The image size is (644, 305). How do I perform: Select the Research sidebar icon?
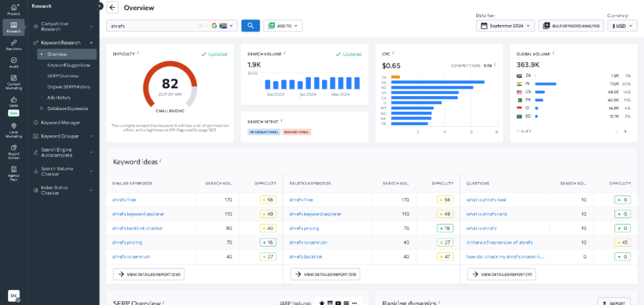point(14,28)
